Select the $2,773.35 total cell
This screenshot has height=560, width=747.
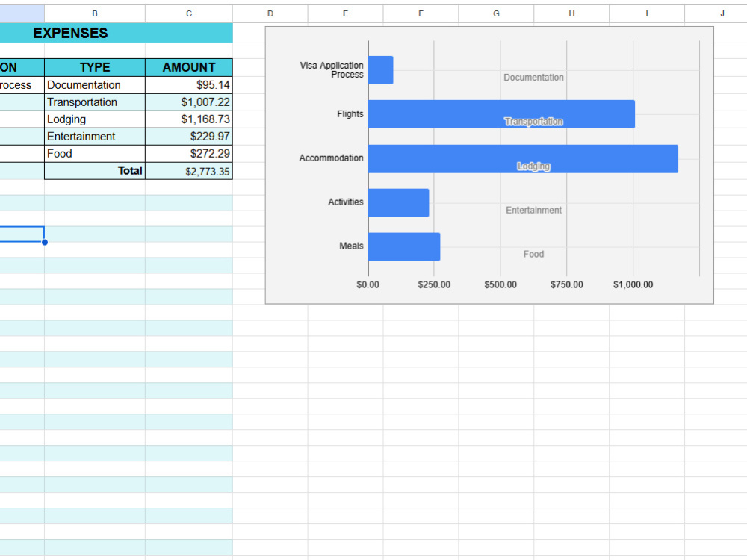pos(189,171)
